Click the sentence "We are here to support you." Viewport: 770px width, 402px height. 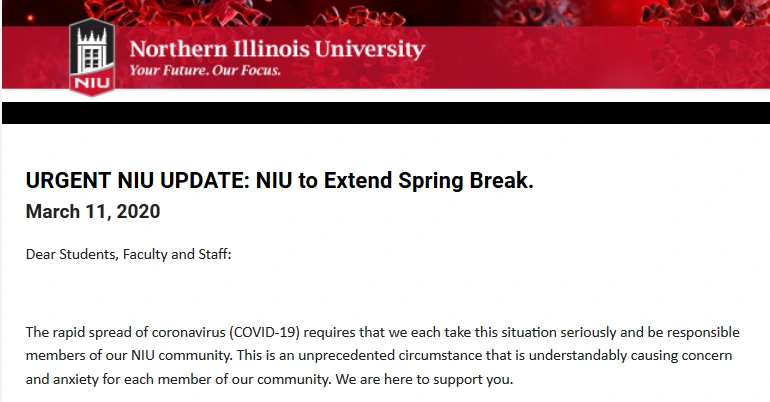[424, 379]
